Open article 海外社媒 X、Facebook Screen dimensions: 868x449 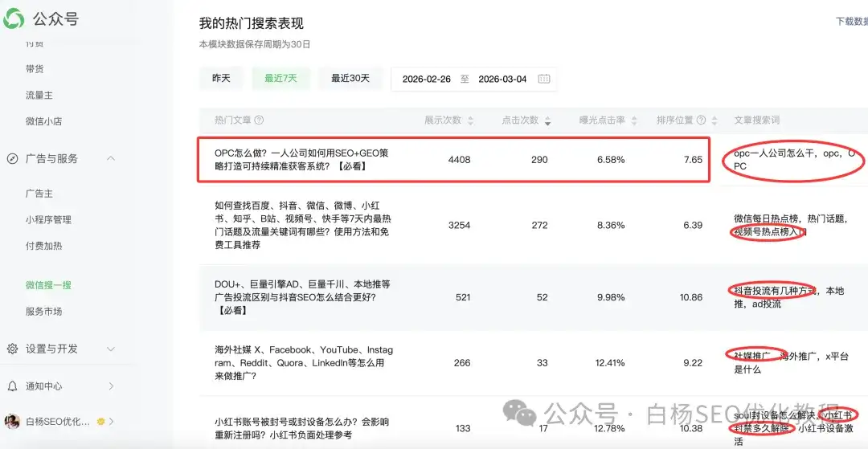tap(304, 363)
